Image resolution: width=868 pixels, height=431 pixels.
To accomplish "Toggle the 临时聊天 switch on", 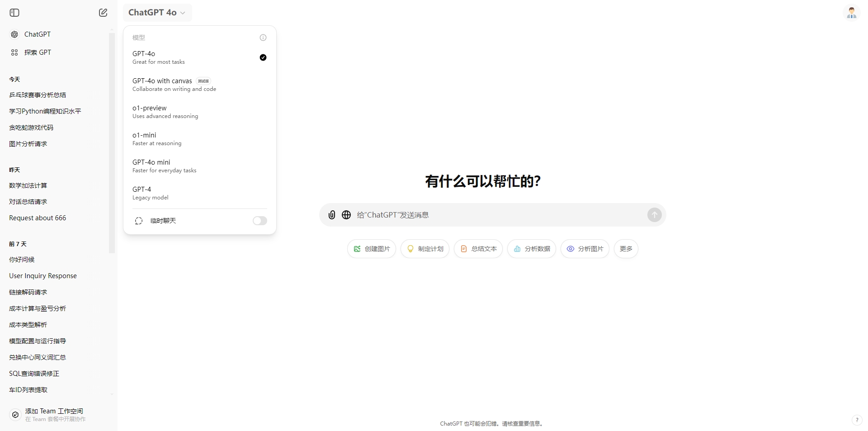I will coord(259,221).
